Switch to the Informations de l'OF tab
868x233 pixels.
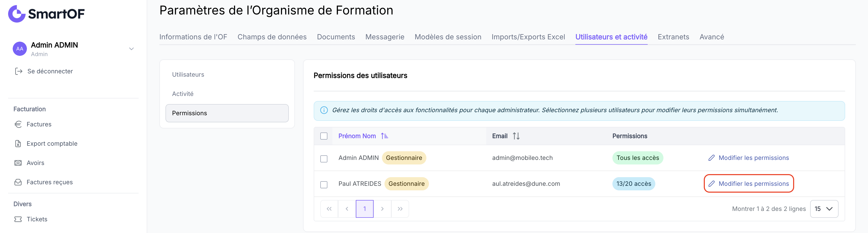click(x=193, y=37)
